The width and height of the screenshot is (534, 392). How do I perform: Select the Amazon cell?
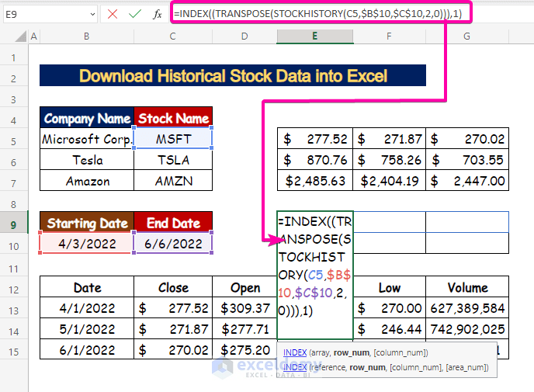87,181
